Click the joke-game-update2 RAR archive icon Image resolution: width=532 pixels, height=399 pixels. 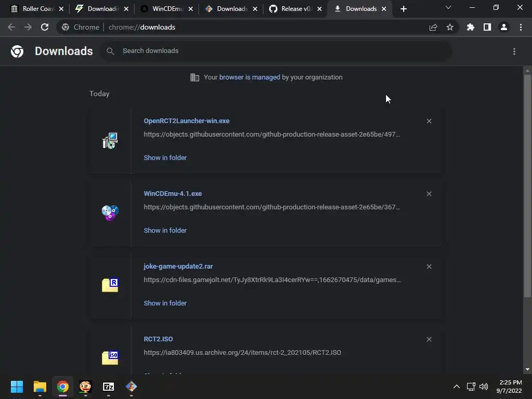click(x=110, y=285)
